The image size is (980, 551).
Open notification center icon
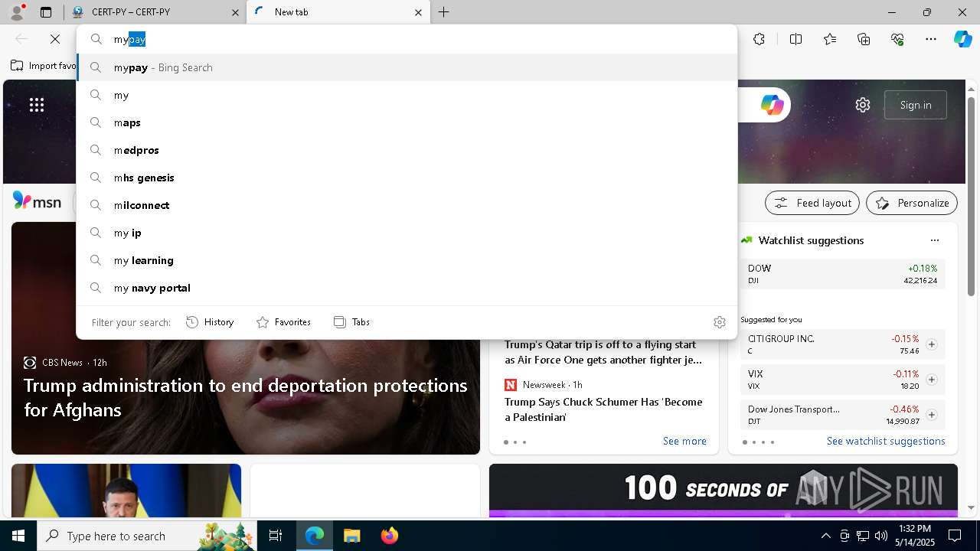[x=955, y=536]
